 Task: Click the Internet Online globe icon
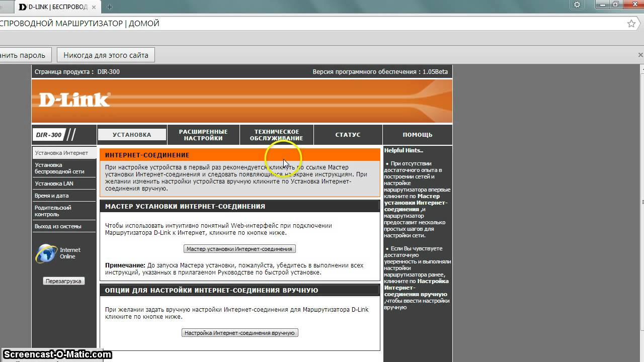tap(46, 253)
